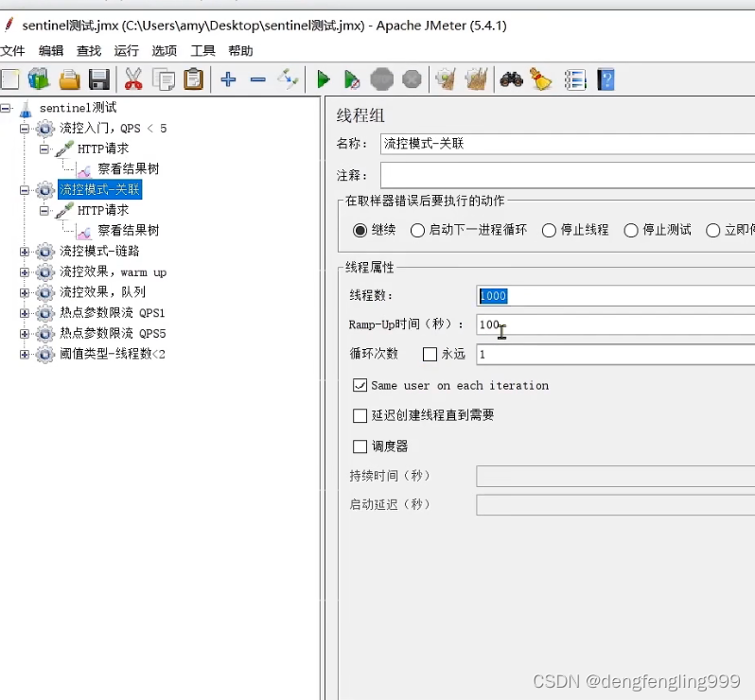Collapse all nodes with the minus icon
The width and height of the screenshot is (755, 700).
click(258, 79)
